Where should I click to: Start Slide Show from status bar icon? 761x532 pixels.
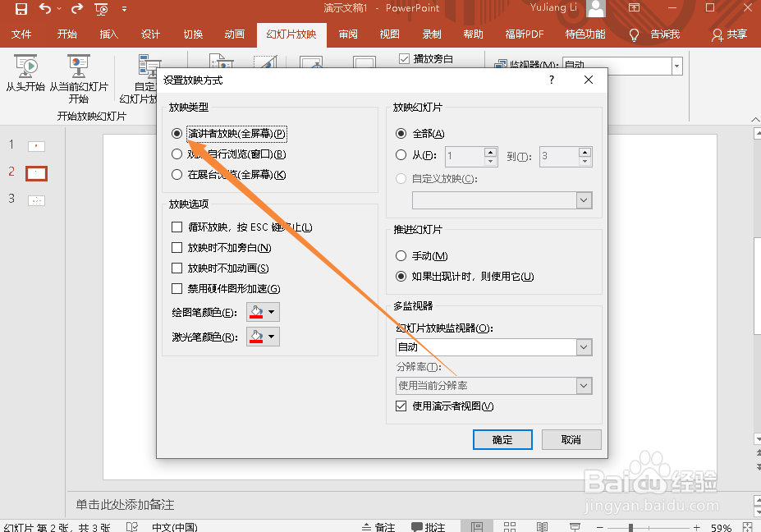click(x=575, y=527)
